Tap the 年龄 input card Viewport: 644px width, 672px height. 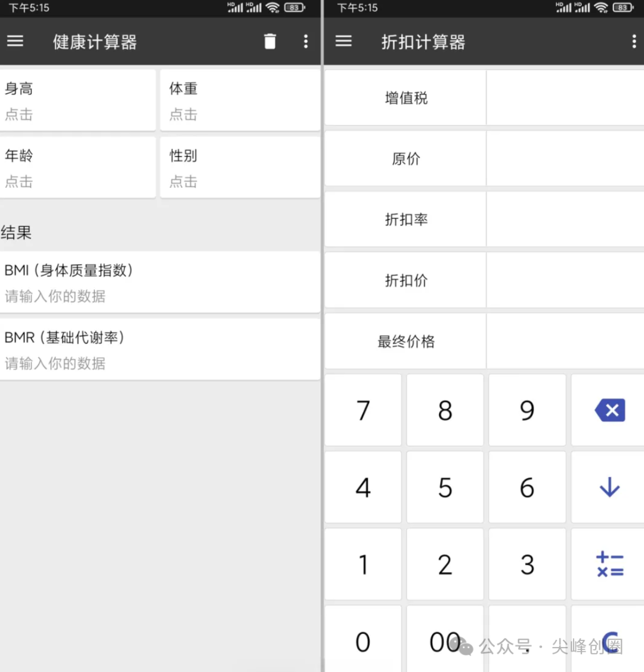pyautogui.click(x=78, y=168)
